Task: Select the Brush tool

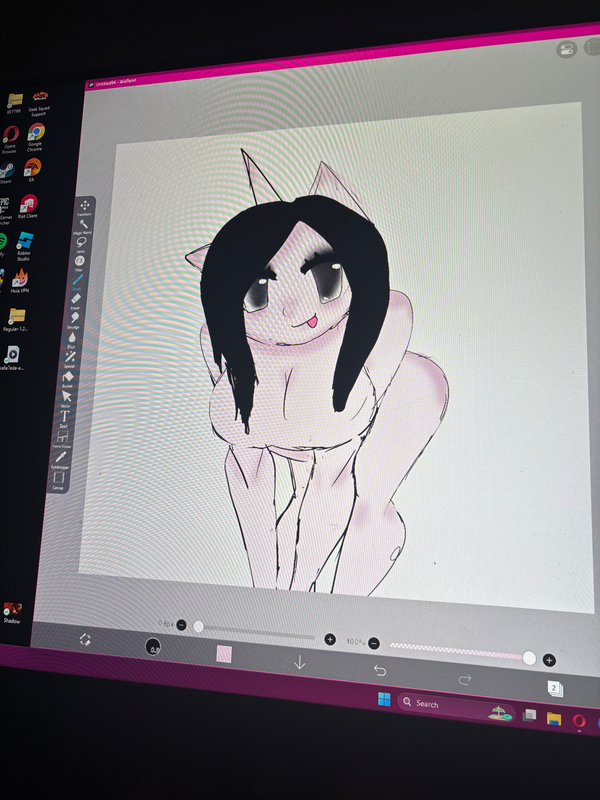Action: point(78,280)
